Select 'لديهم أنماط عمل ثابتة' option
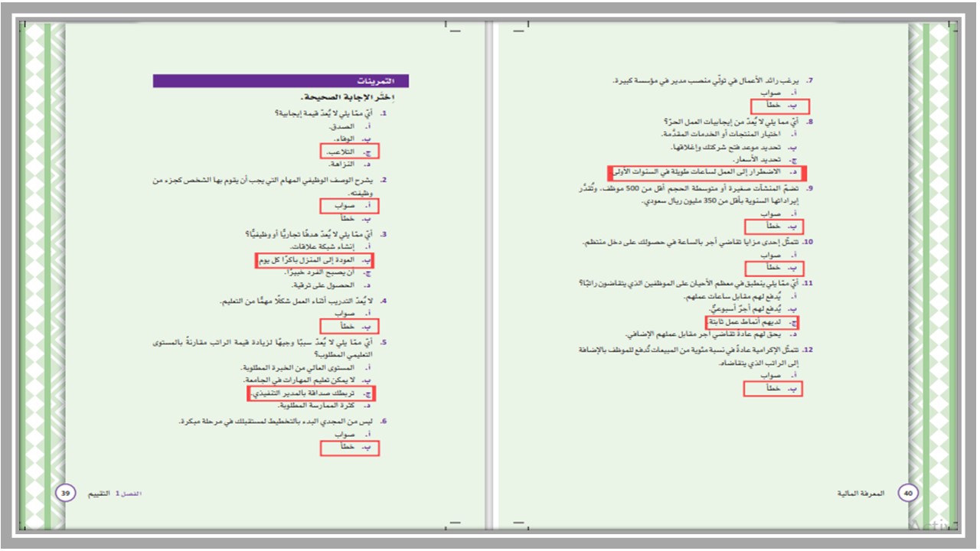The image size is (980, 551). pyautogui.click(x=753, y=322)
